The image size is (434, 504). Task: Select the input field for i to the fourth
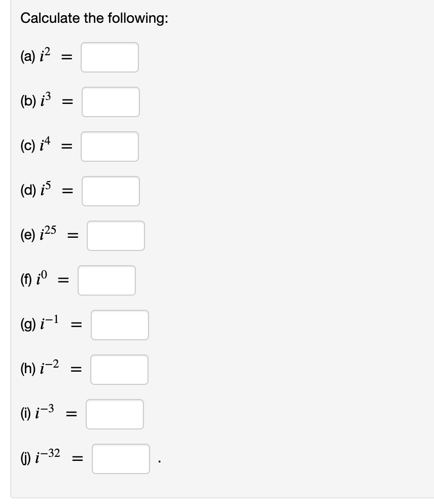coord(110,147)
